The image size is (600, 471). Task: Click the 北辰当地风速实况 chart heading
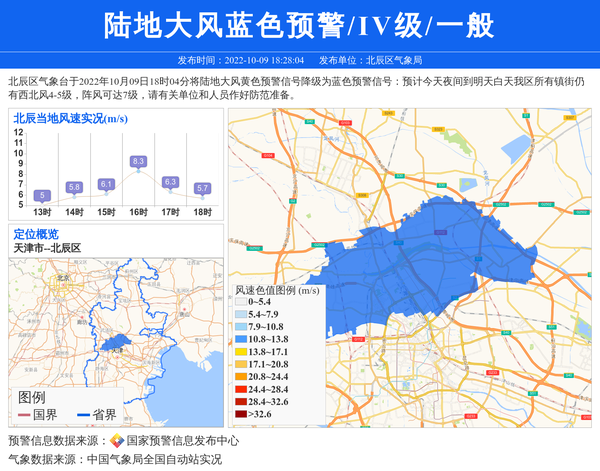(x=70, y=118)
